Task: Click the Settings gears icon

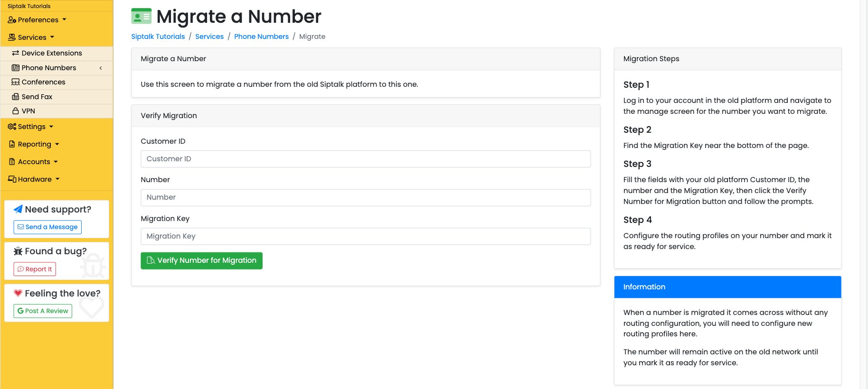Action: pos(12,127)
